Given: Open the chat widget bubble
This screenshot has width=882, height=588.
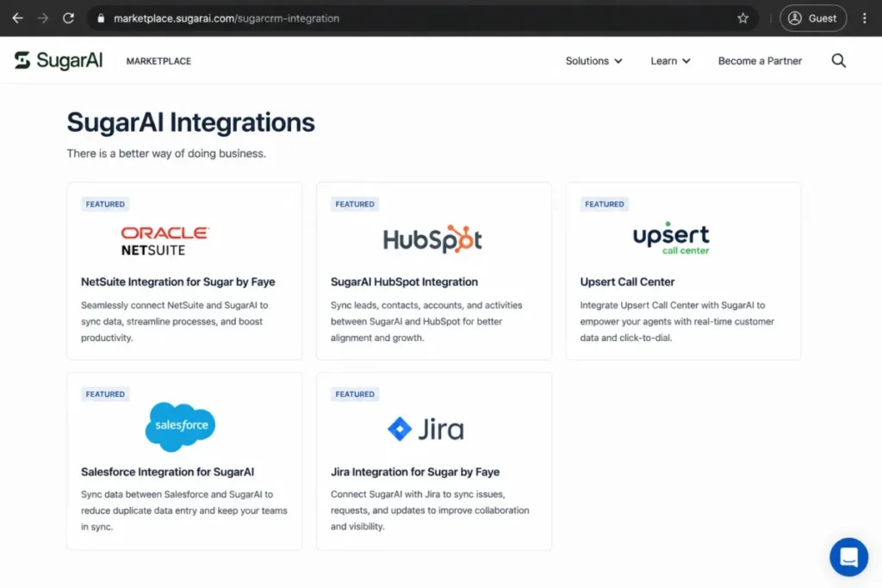Looking at the screenshot, I should point(848,557).
